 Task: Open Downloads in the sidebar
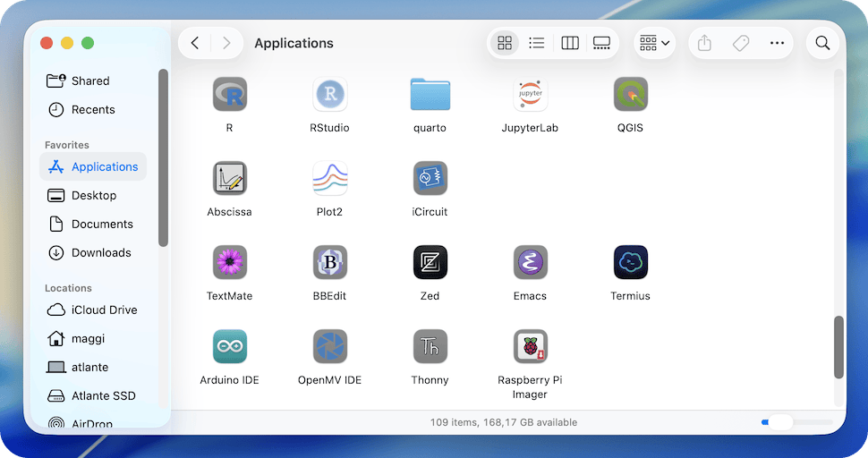pyautogui.click(x=93, y=253)
